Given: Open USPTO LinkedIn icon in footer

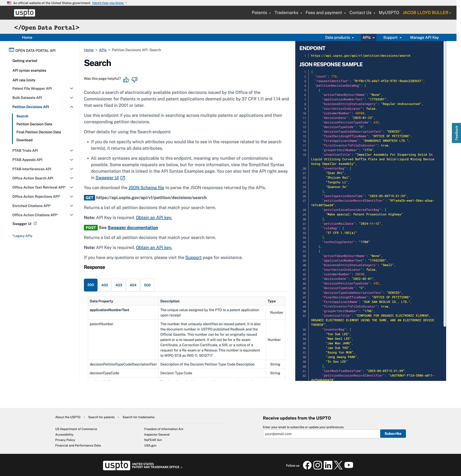Looking at the screenshot, I should (x=328, y=465).
